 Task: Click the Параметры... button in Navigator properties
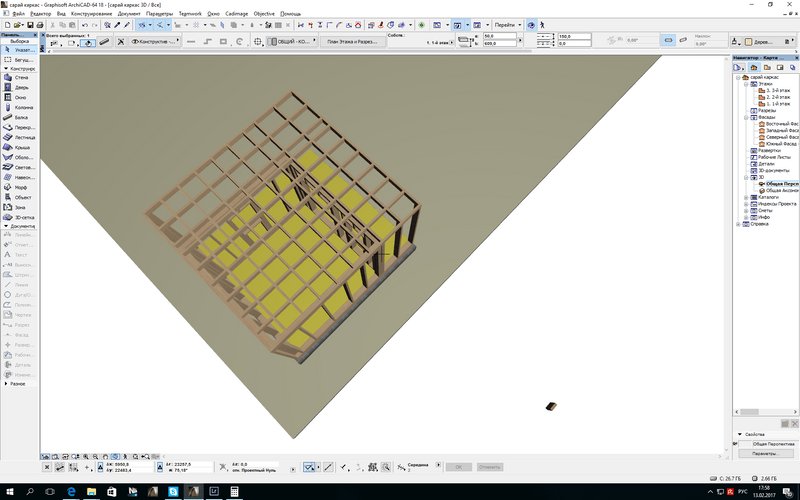pos(764,453)
